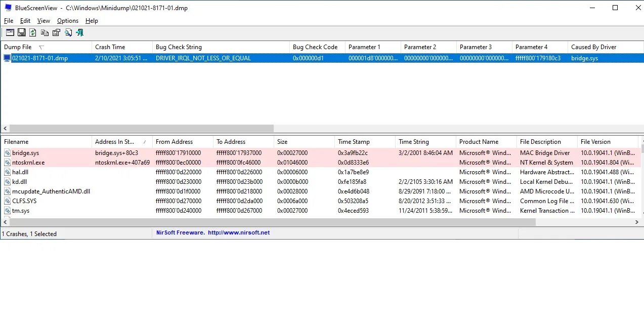The image size is (644, 311).
Task: Open the File menu
Action: (8, 21)
